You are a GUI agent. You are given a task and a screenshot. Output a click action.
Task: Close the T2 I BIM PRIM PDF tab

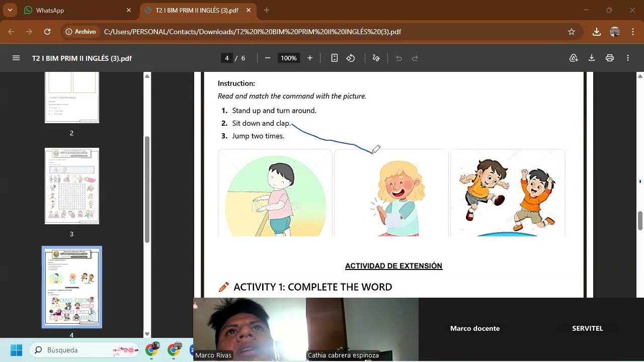pyautogui.click(x=249, y=10)
